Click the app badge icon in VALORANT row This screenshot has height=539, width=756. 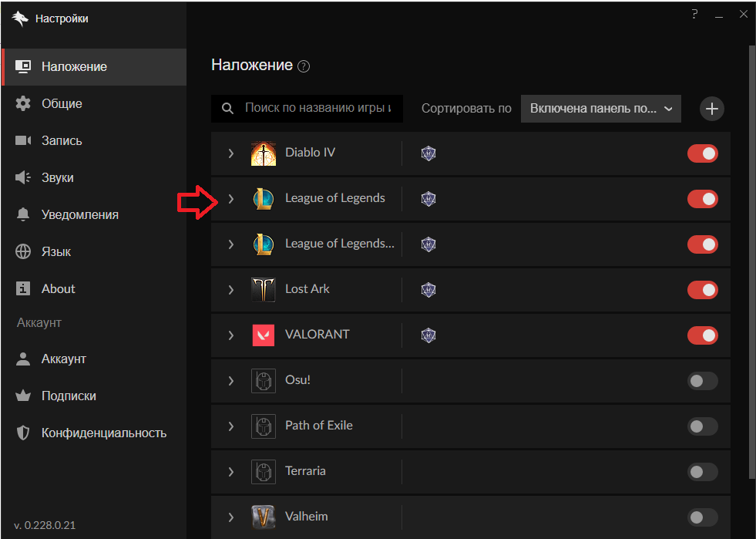pos(428,335)
